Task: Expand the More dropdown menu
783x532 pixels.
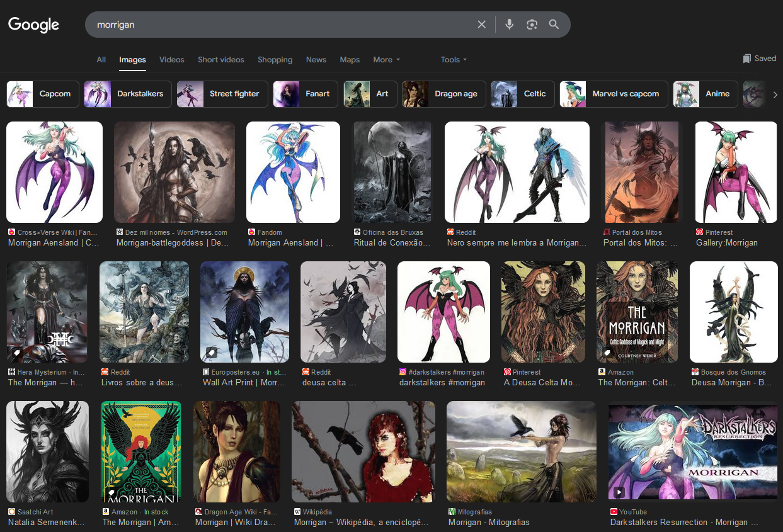Action: pyautogui.click(x=386, y=60)
